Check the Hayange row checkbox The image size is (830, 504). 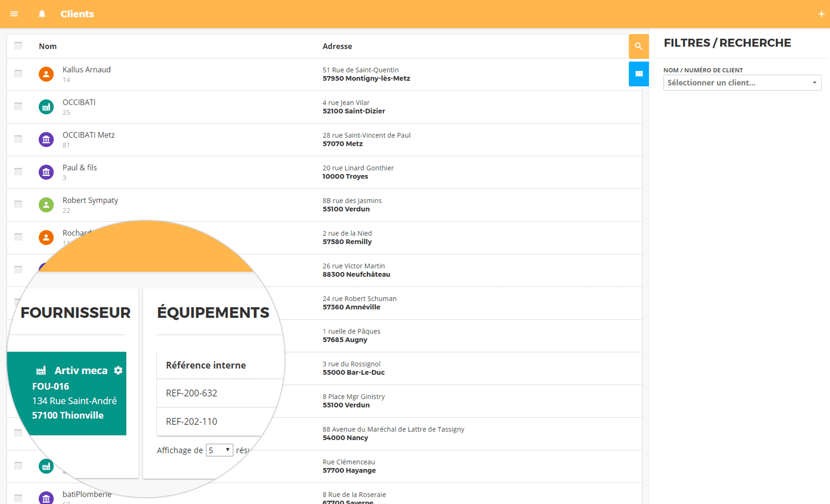tap(18, 466)
